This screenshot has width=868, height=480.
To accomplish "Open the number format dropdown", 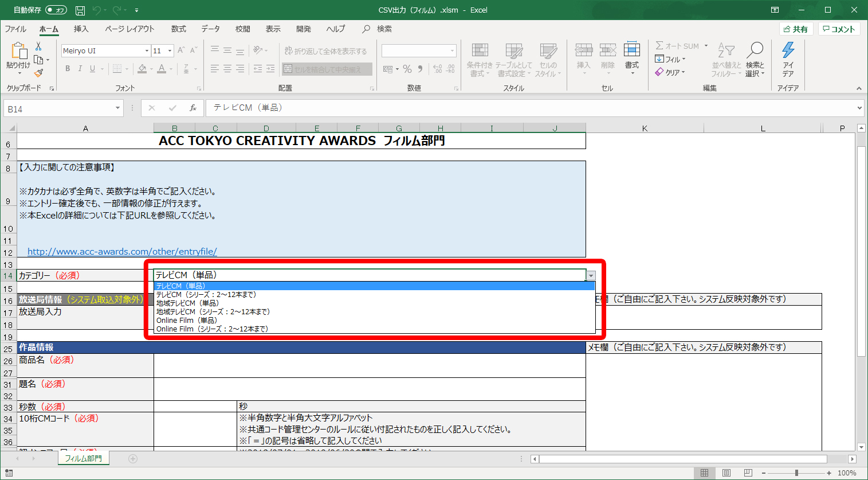I will [x=452, y=51].
